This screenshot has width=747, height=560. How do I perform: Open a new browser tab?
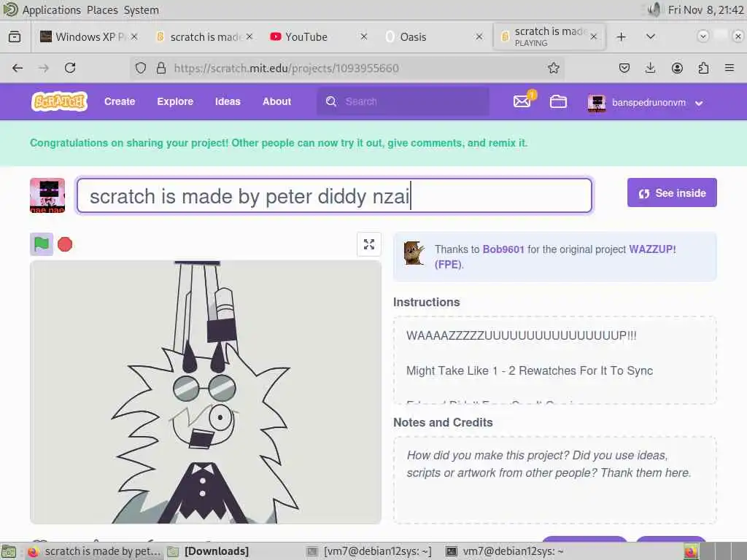622,36
